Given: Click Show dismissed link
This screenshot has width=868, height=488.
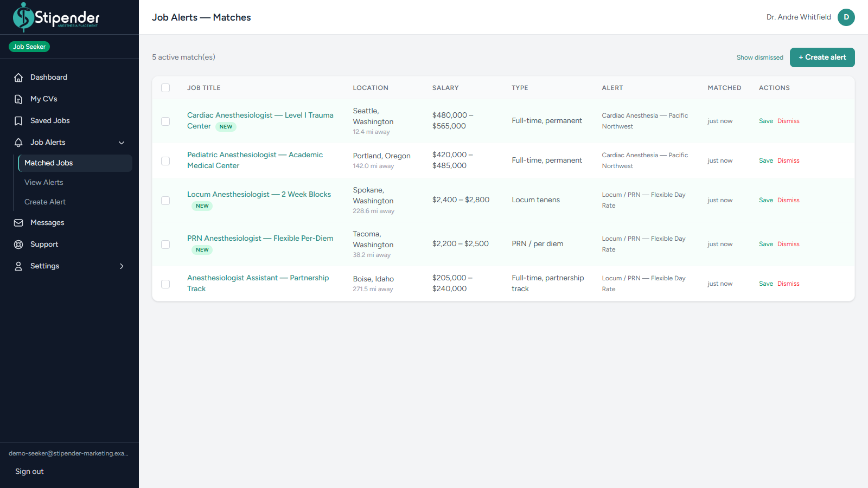Looking at the screenshot, I should (x=759, y=57).
